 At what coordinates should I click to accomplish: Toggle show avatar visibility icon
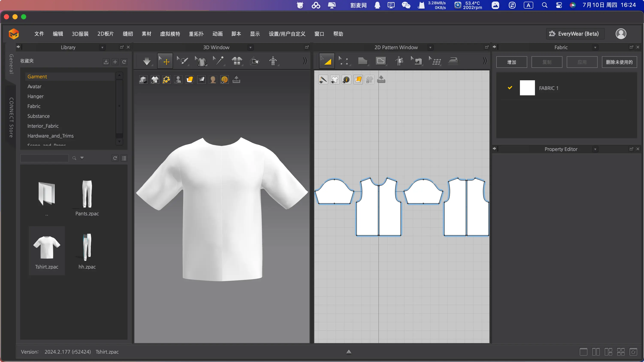coord(178,80)
